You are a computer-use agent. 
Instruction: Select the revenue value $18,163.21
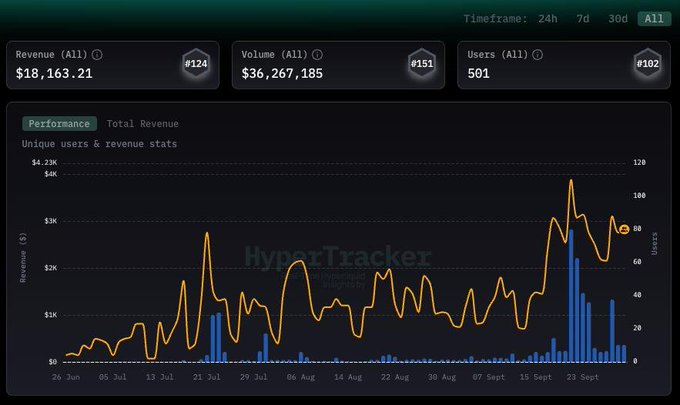tap(54, 73)
